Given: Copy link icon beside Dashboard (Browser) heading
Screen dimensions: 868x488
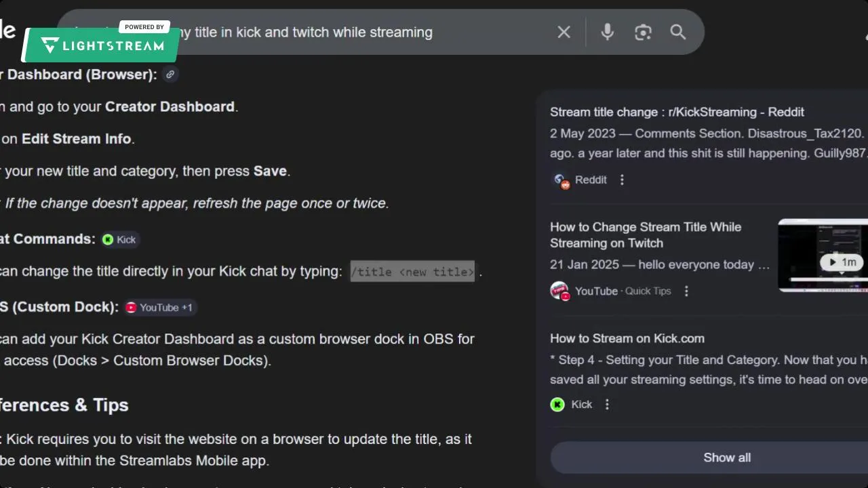Looking at the screenshot, I should pyautogui.click(x=170, y=75).
